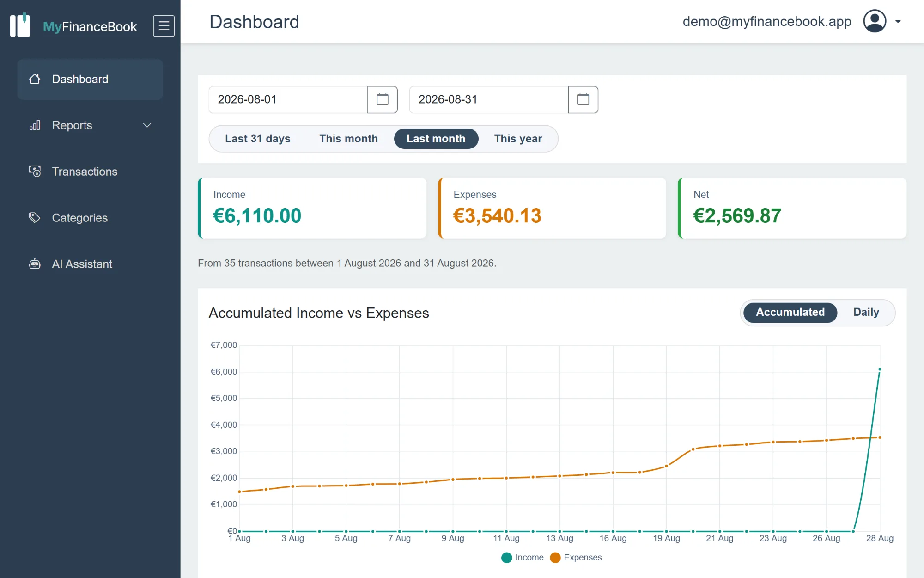Open Reports in the sidebar
The image size is (924, 578).
(90, 125)
